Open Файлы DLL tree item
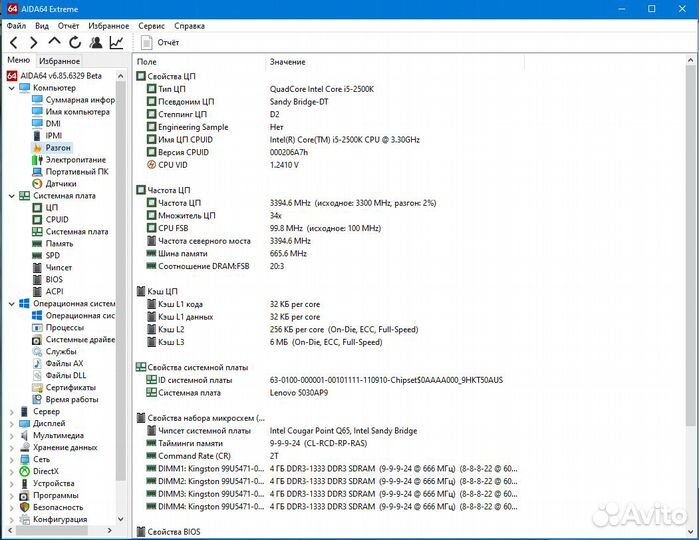The width and height of the screenshot is (699, 540). 59,375
